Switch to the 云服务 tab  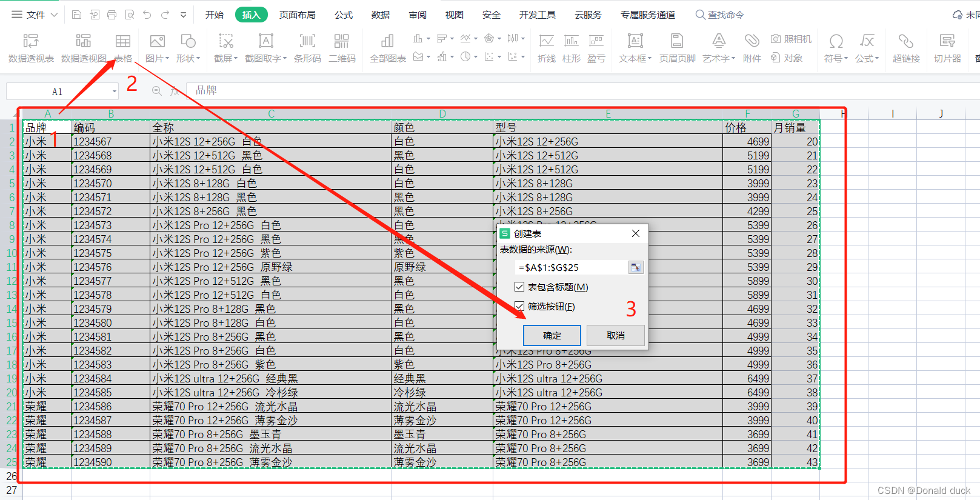coord(588,15)
